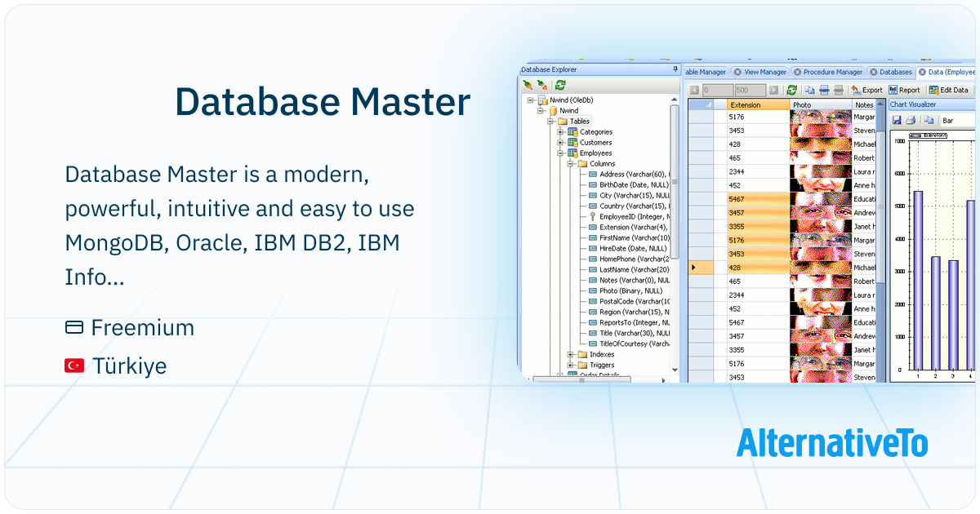Refresh the Database Explorer tree
980x514 pixels.
click(560, 85)
